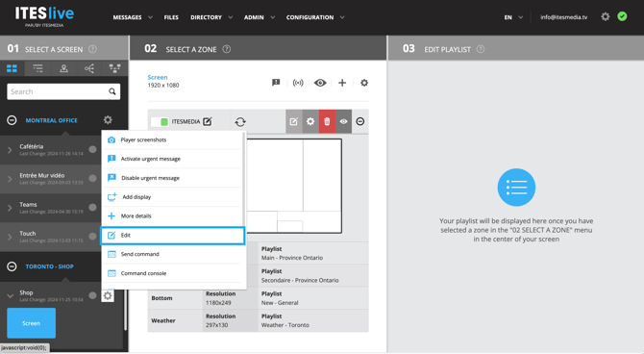Click the plus icon above screen
This screenshot has width=644, height=354.
pyautogui.click(x=342, y=83)
